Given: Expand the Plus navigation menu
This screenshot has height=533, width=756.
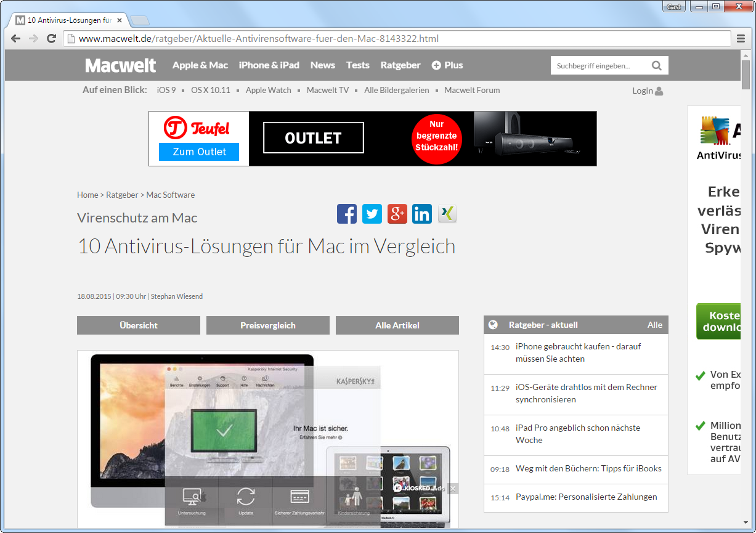Looking at the screenshot, I should 447,65.
